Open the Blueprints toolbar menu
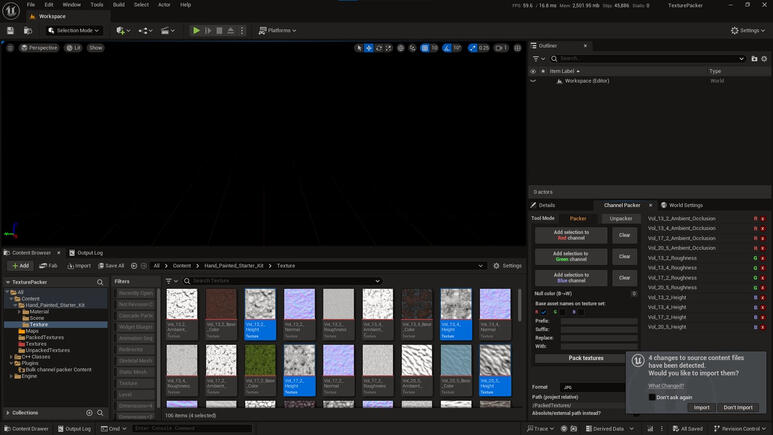Viewport: 773px width, 435px height. tap(145, 31)
